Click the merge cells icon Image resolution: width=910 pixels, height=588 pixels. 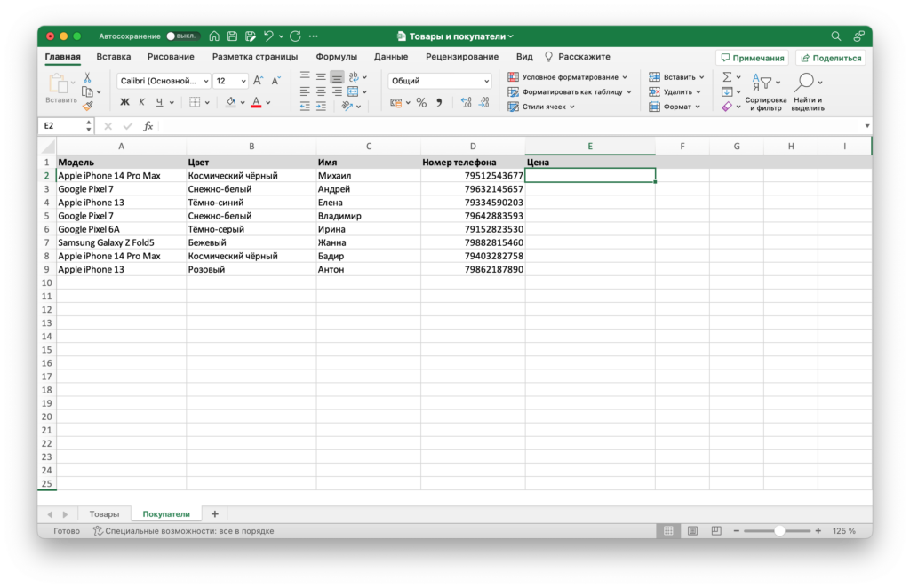[x=353, y=91]
